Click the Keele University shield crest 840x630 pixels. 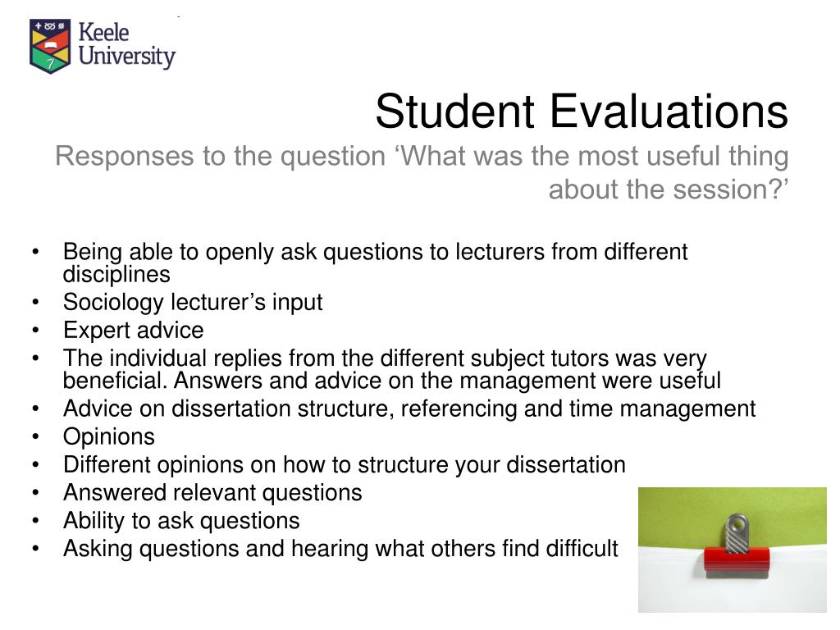click(50, 47)
